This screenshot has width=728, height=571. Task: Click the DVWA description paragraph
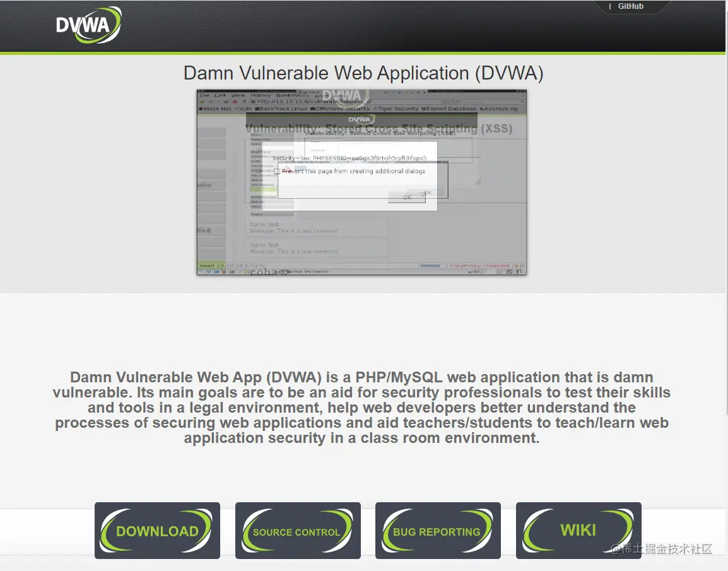(x=361, y=407)
